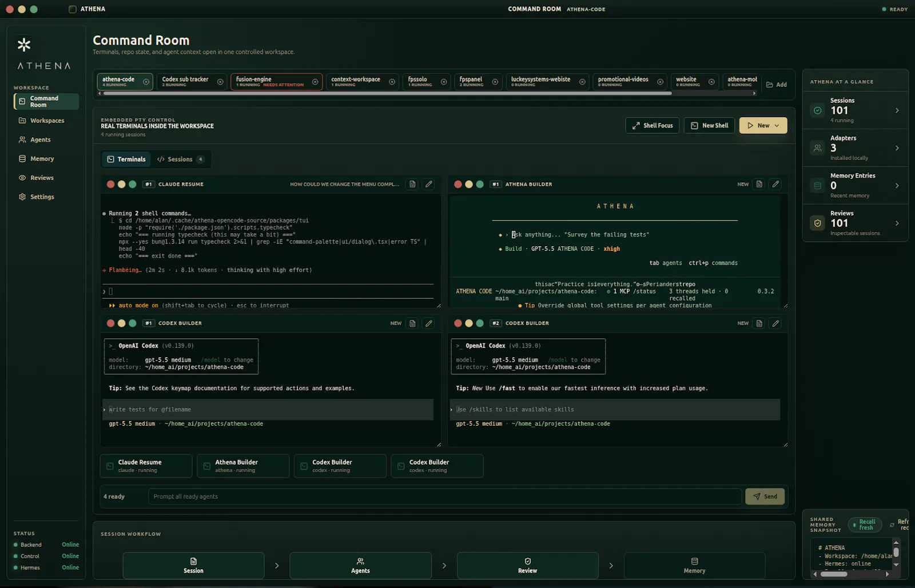Click the Session workflow step
Image resolution: width=915 pixels, height=588 pixels.
pyautogui.click(x=193, y=566)
